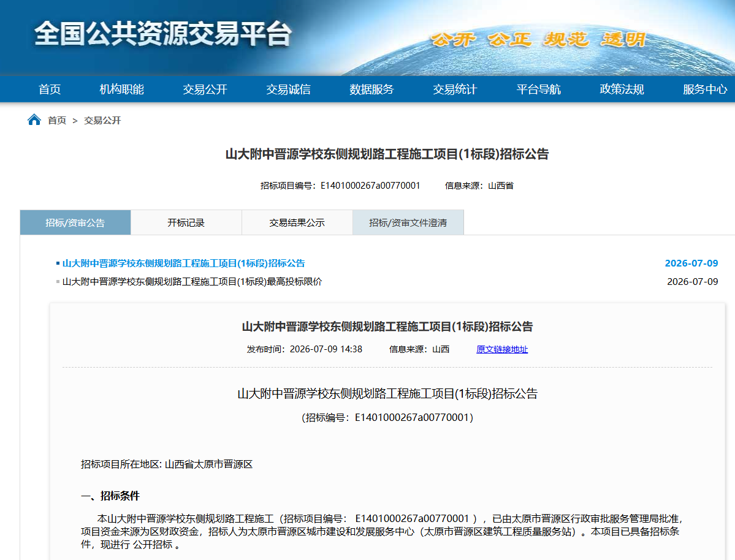The width and height of the screenshot is (735, 560).
Task: Click the 原文链接地址 link
Action: [502, 349]
